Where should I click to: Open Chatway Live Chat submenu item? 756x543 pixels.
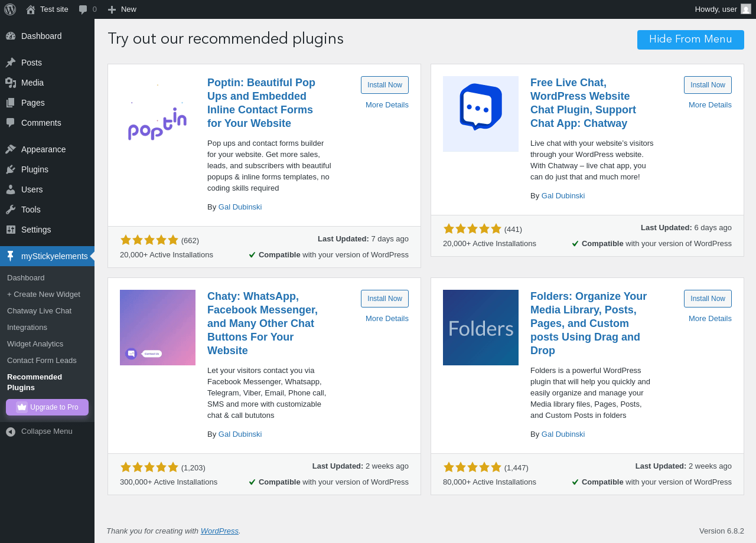click(x=39, y=311)
